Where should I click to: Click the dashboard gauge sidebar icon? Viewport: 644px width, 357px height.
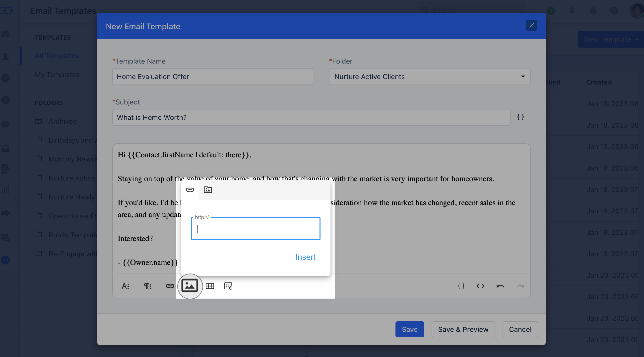click(x=5, y=34)
